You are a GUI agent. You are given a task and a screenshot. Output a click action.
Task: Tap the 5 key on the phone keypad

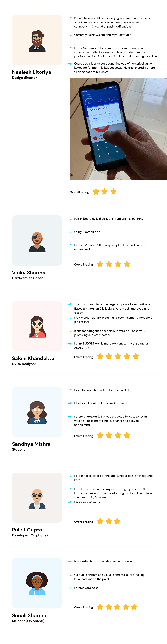[x=107, y=148]
